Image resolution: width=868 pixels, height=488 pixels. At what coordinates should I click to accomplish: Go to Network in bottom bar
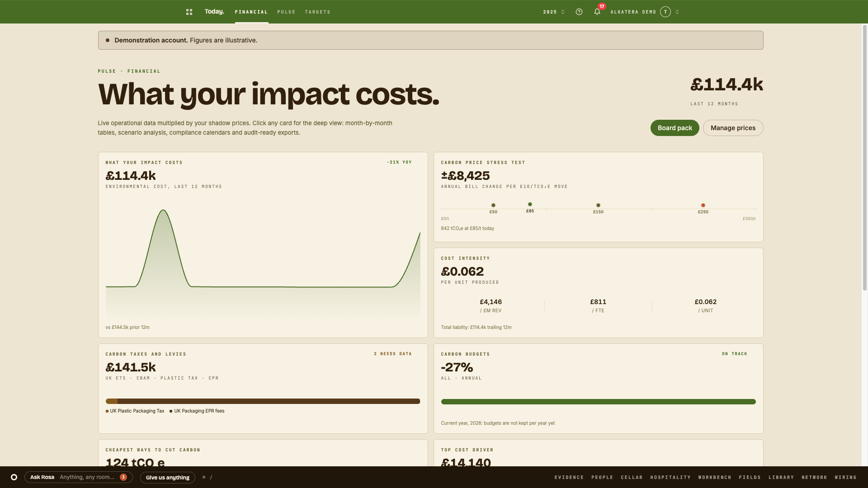pyautogui.click(x=814, y=478)
